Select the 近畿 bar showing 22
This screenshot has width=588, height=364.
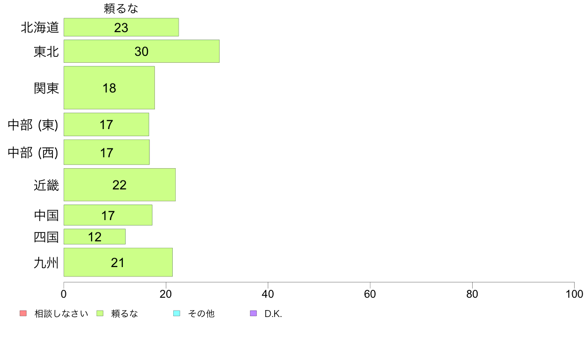point(120,185)
